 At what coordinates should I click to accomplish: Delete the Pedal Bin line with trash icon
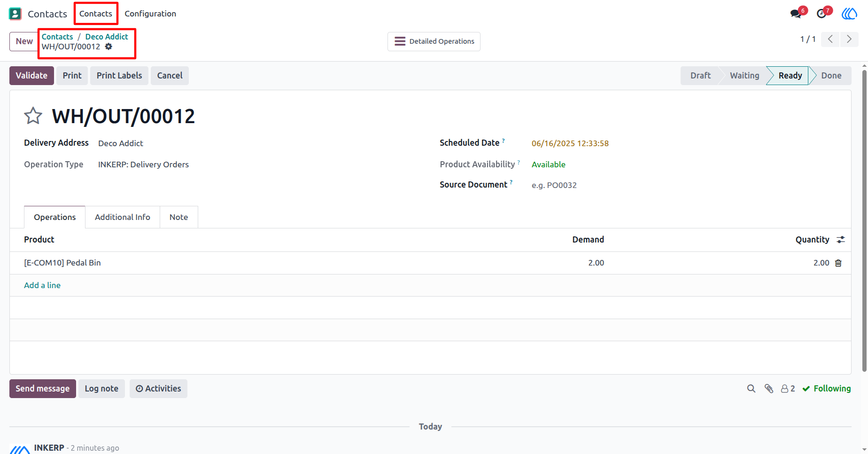838,263
